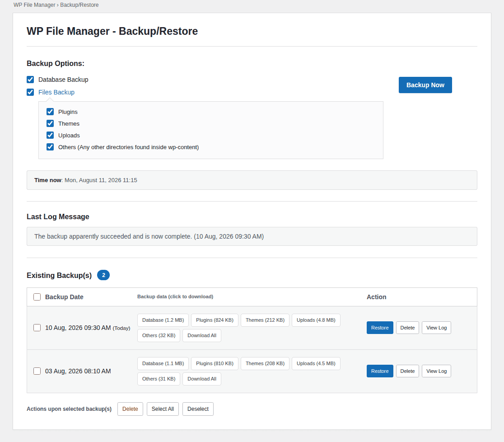This screenshot has height=442, width=504.
Task: Click the Database Backup label
Action: 63,80
